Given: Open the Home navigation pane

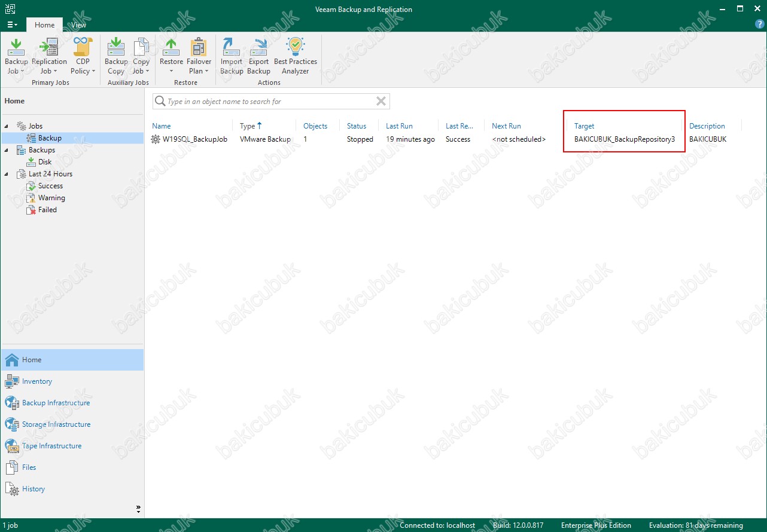Looking at the screenshot, I should pyautogui.click(x=72, y=360).
